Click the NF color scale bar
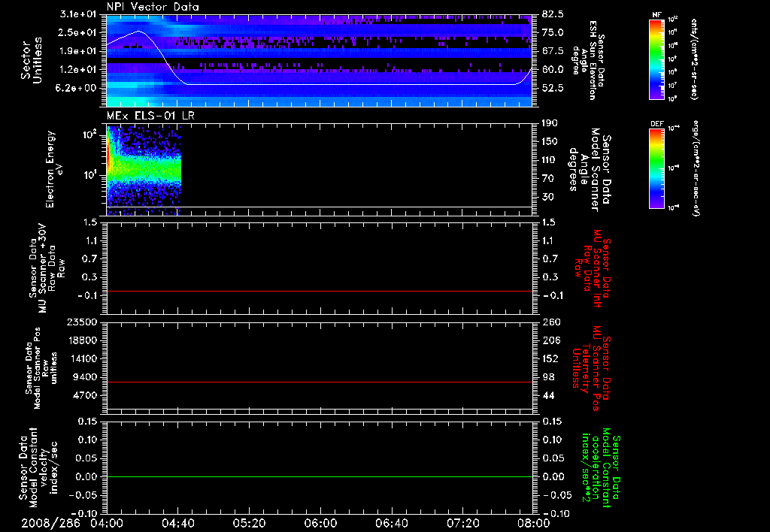The image size is (770, 532). click(656, 59)
